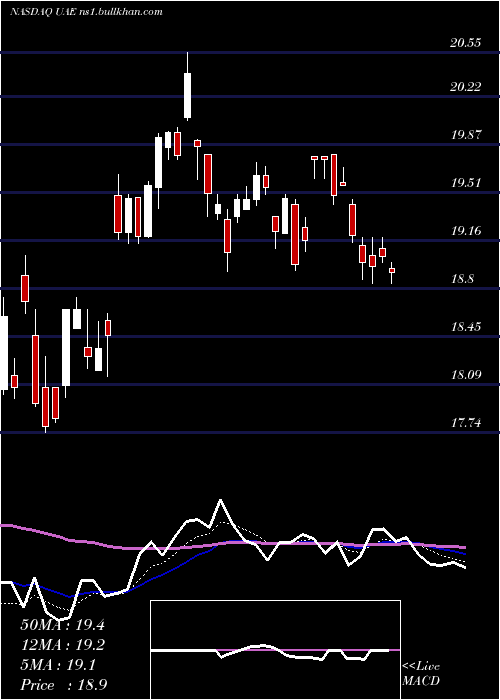
Task: Click the 19.51 price axis label
Action: click(466, 183)
